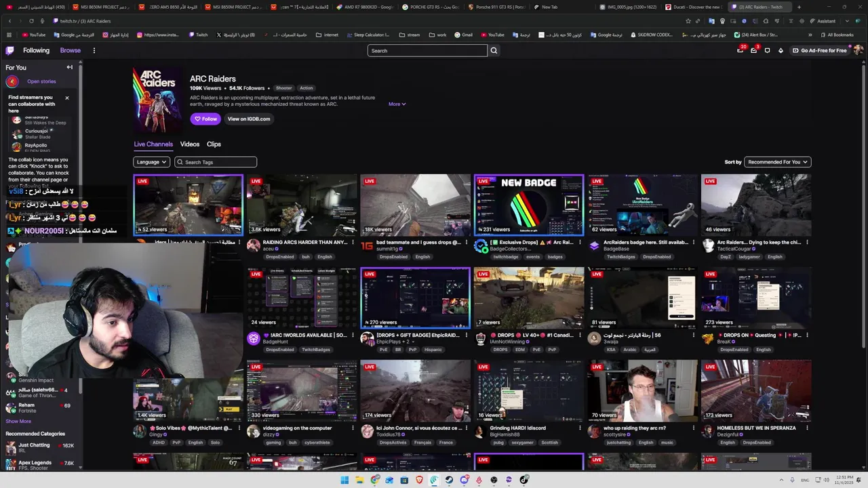Collapse the For You sidebar
Screen dimensions: 868x488
pos(69,67)
